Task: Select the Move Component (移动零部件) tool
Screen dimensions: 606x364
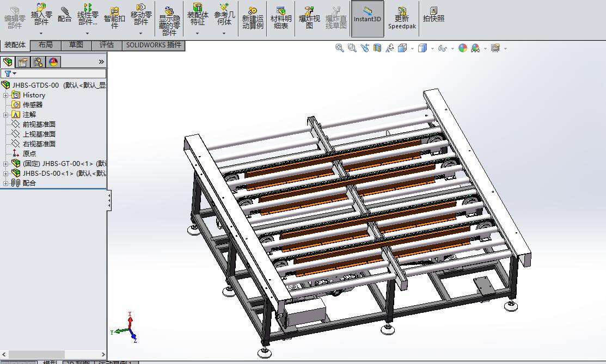Action: point(141,15)
